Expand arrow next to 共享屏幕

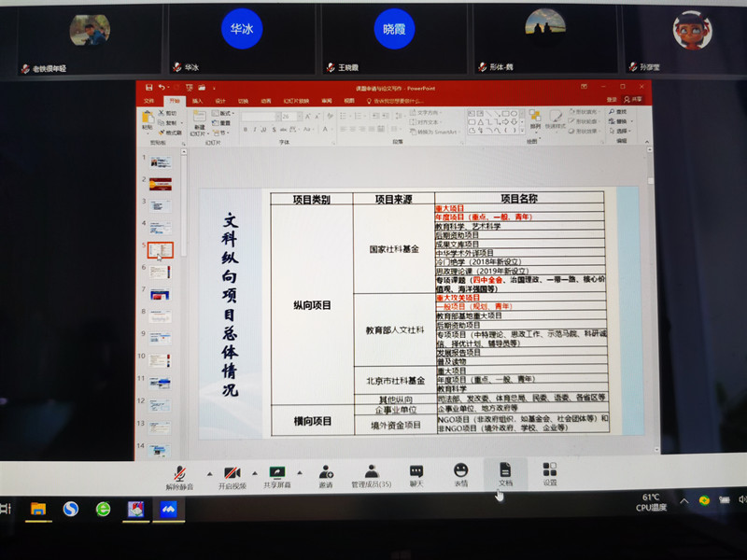click(300, 473)
